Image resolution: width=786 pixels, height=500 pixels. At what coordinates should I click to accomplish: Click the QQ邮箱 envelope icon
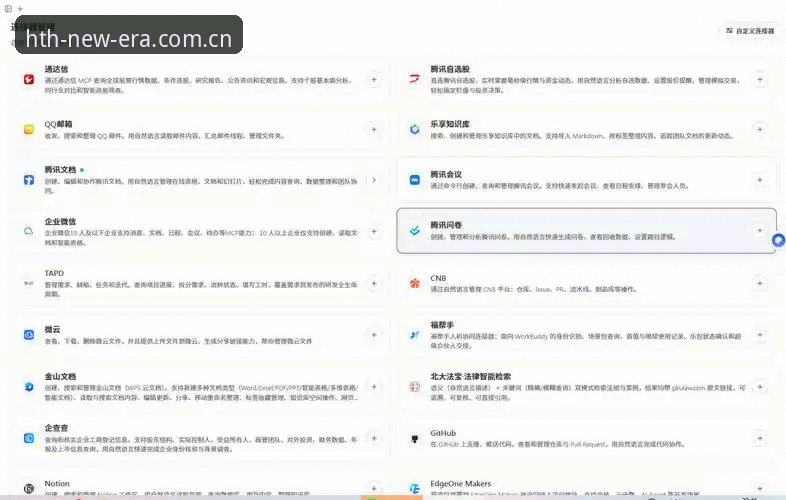coord(29,129)
